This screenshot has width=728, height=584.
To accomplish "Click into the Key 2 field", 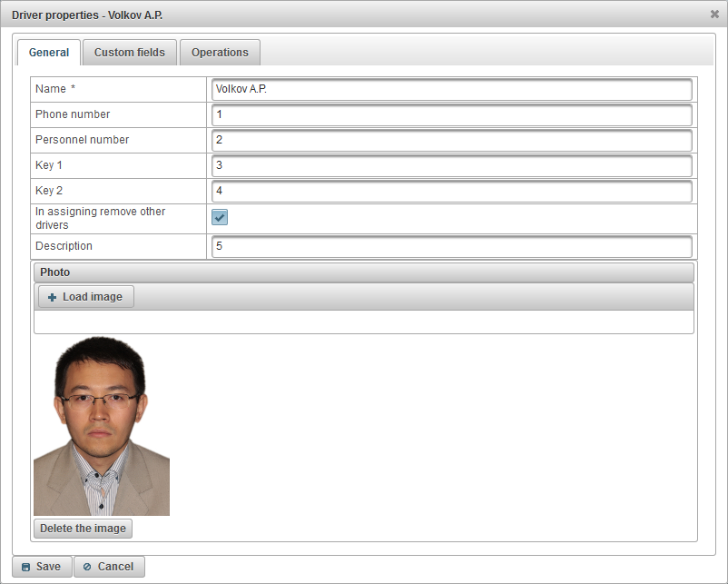I will (451, 192).
